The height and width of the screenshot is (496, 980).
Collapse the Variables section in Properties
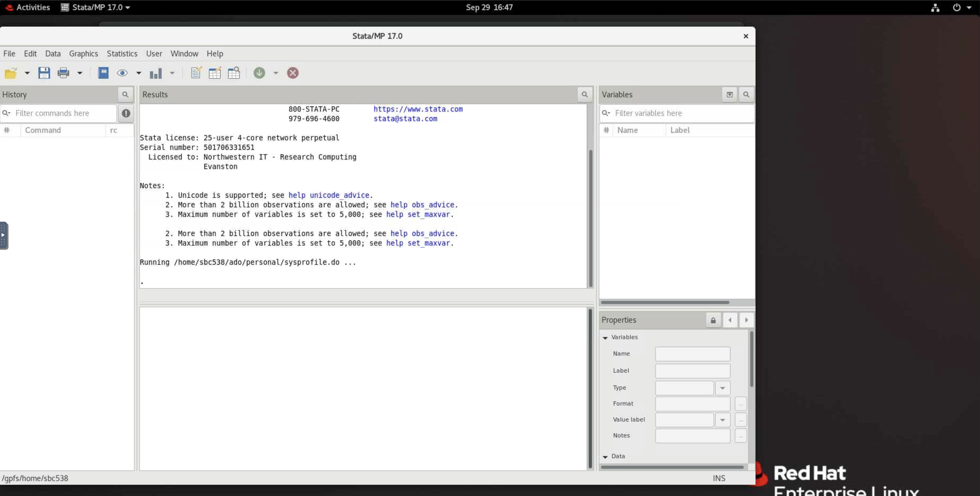(x=605, y=338)
